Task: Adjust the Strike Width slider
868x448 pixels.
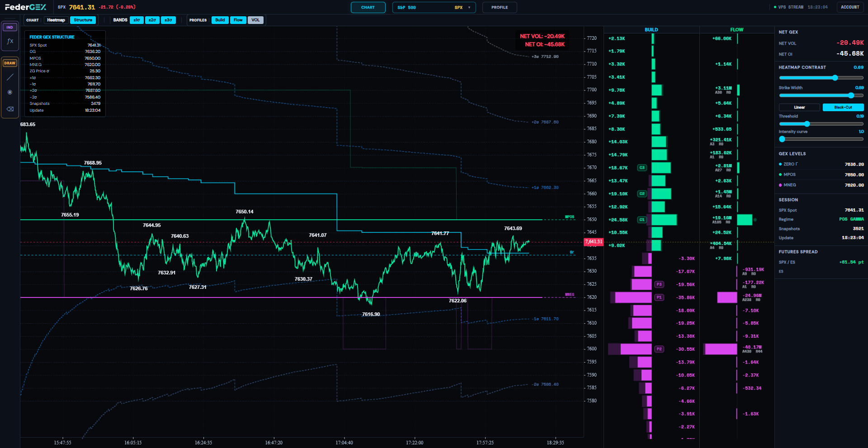Action: [x=821, y=95]
